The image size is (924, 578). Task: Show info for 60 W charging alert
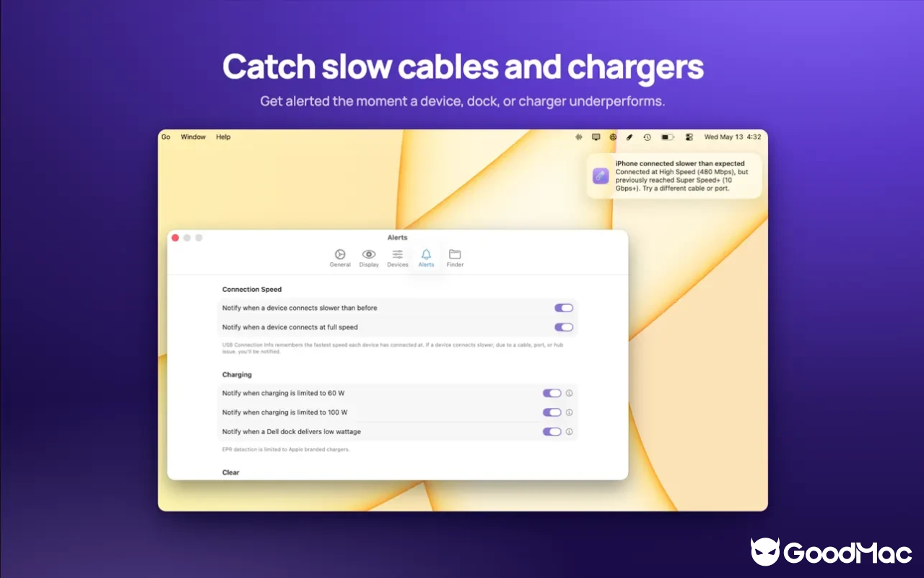pos(569,393)
